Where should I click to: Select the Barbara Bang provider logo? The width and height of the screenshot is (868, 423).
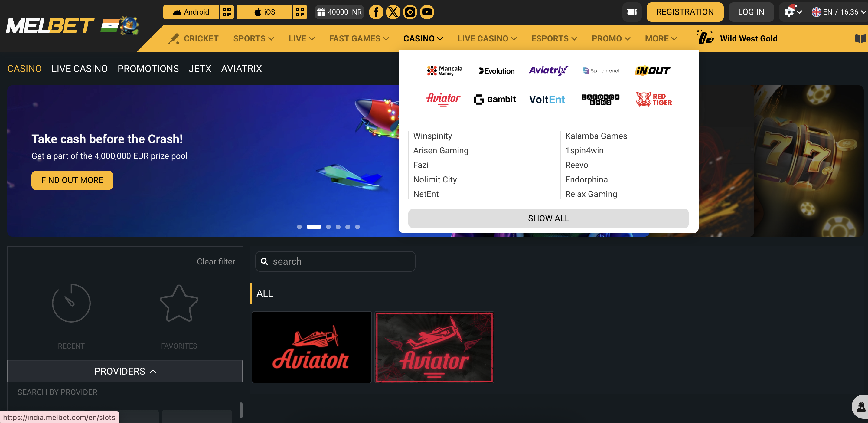pyautogui.click(x=600, y=100)
